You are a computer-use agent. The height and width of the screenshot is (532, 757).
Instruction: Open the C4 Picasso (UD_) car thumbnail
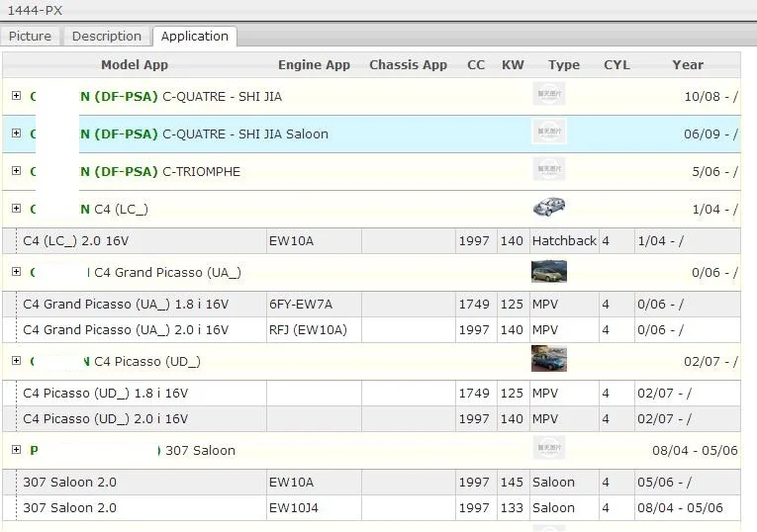click(549, 358)
